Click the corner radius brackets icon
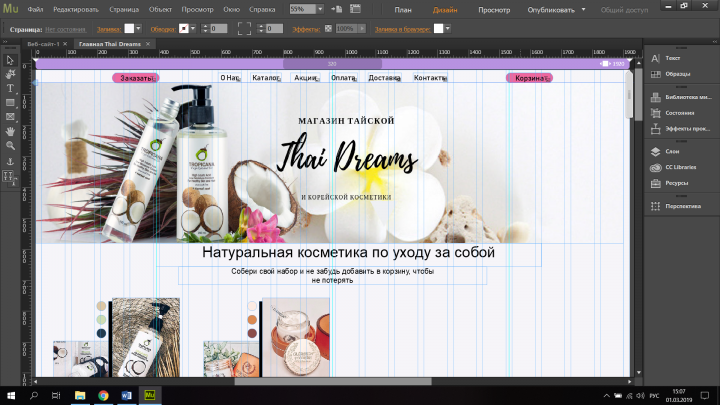This screenshot has height=405, width=720. [x=244, y=28]
